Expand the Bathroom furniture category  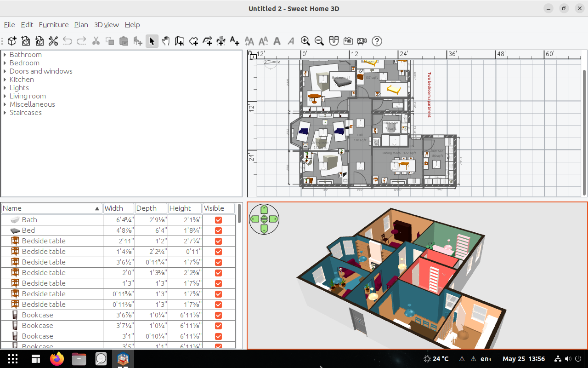click(x=5, y=55)
